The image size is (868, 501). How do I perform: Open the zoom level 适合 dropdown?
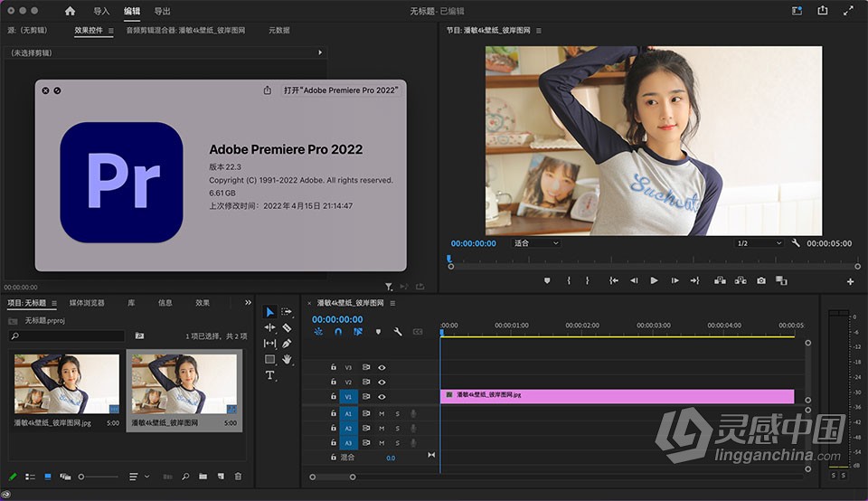point(536,243)
